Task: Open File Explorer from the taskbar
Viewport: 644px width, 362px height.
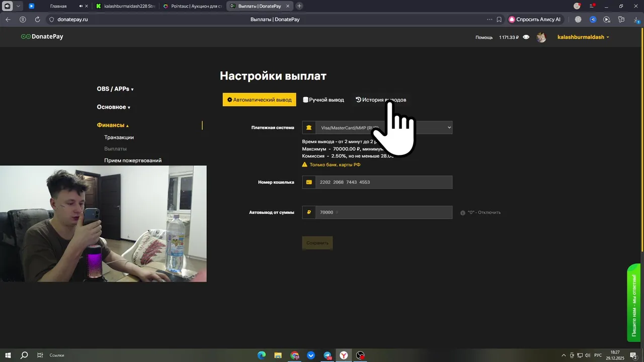Action: (x=278, y=355)
